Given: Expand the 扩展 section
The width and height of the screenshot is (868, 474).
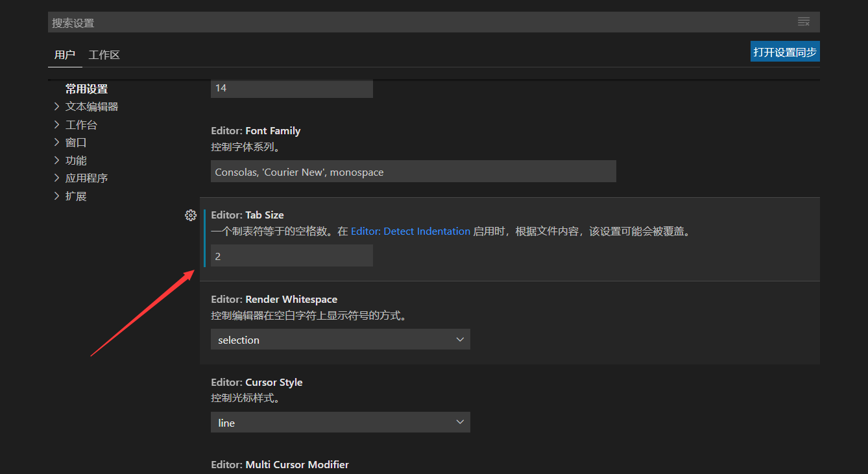Looking at the screenshot, I should (75, 195).
